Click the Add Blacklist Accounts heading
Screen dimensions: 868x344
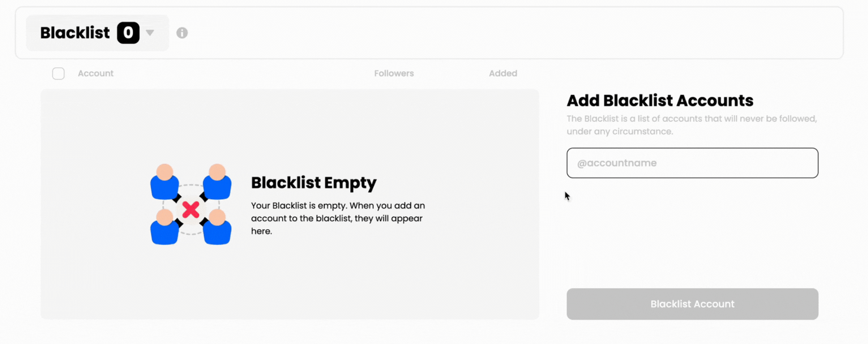coord(660,100)
